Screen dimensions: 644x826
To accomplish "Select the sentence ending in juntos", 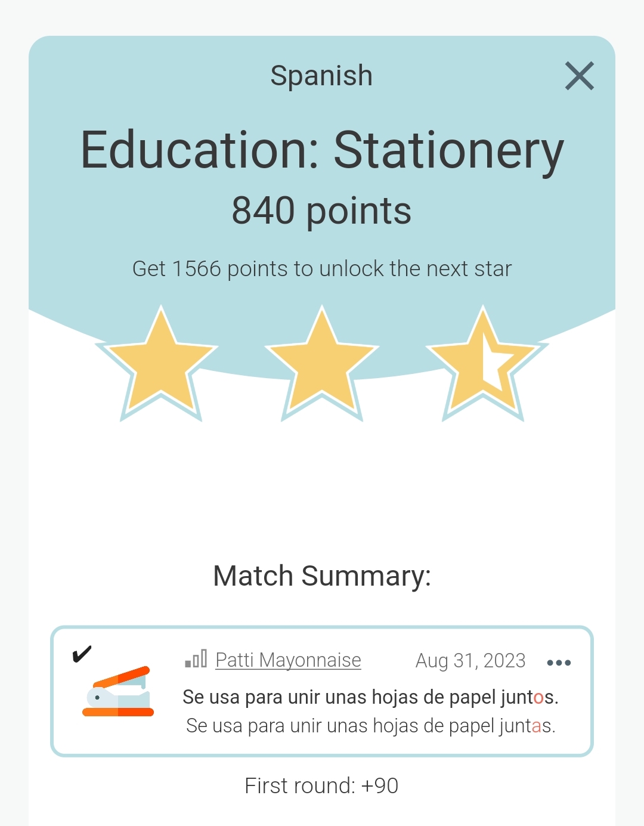I will 370,697.
